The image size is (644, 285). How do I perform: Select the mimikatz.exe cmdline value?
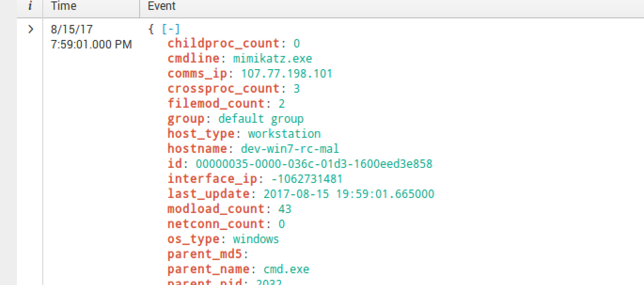point(272,59)
